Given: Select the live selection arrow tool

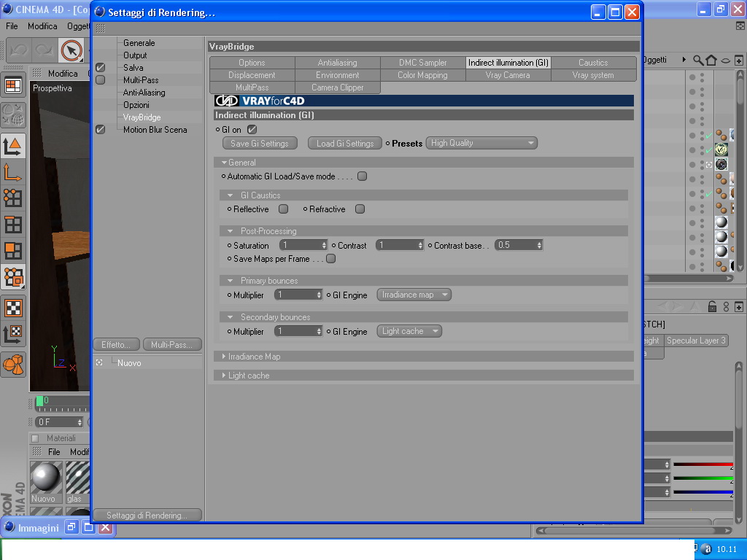Looking at the screenshot, I should [x=71, y=50].
